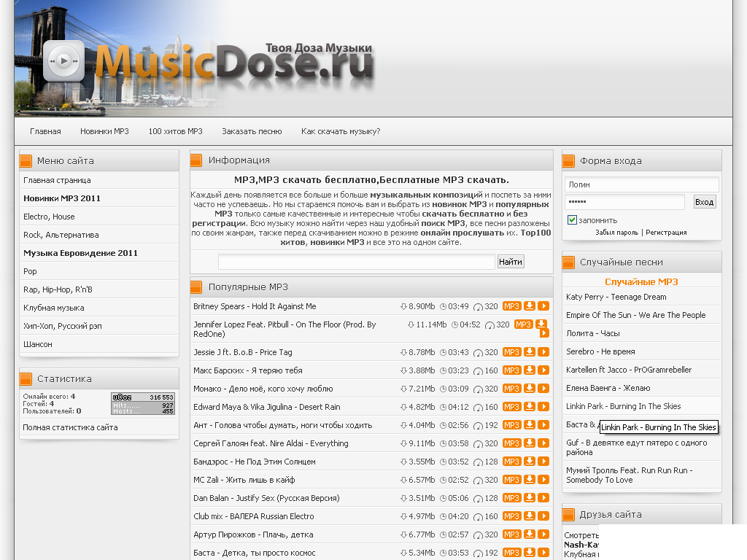Play Britney Spears - Hold It Against Me

click(x=543, y=306)
